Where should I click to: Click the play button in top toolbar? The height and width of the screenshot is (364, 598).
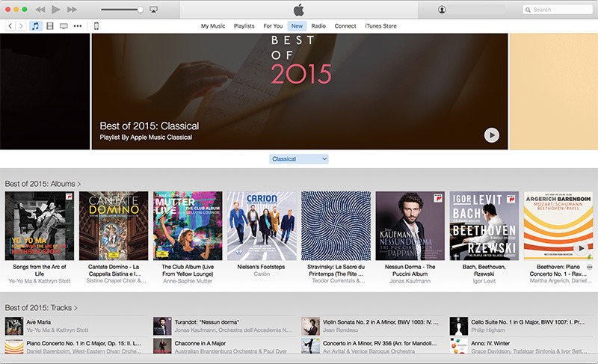55,10
